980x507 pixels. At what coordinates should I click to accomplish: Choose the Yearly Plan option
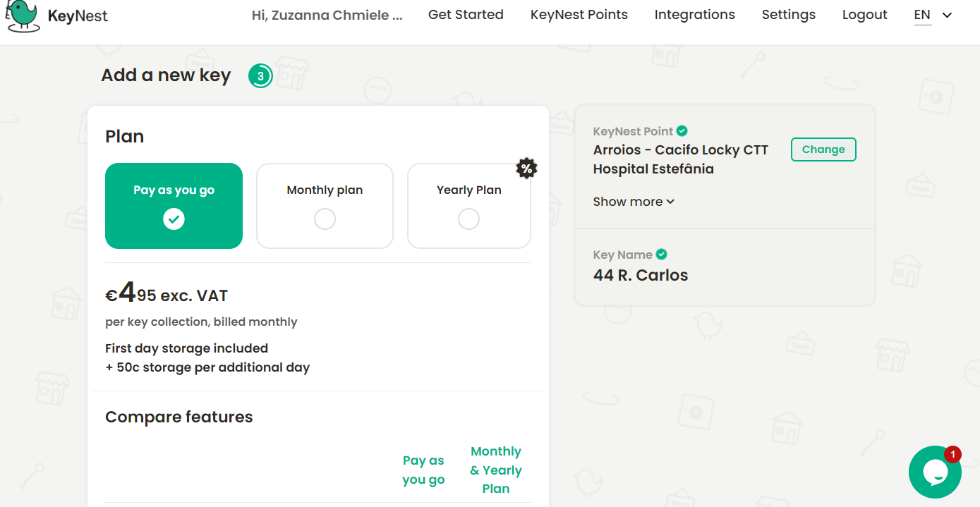coord(469,206)
